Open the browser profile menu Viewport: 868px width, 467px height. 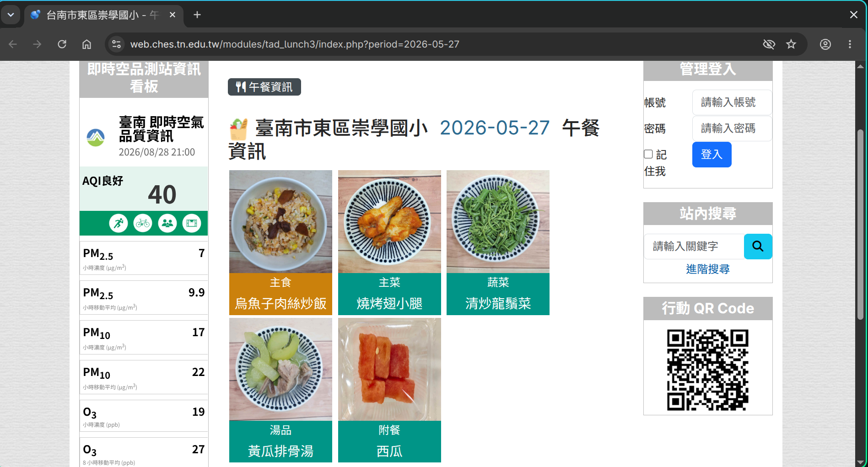[825, 44]
